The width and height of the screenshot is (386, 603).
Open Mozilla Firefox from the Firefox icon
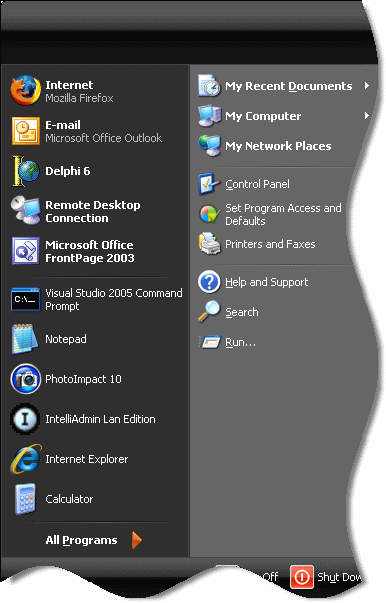(25, 91)
